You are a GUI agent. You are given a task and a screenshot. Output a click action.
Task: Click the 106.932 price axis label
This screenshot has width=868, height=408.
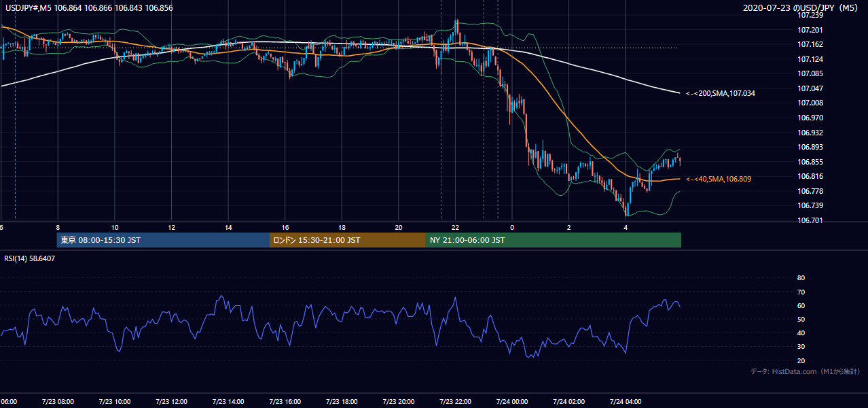coord(811,133)
